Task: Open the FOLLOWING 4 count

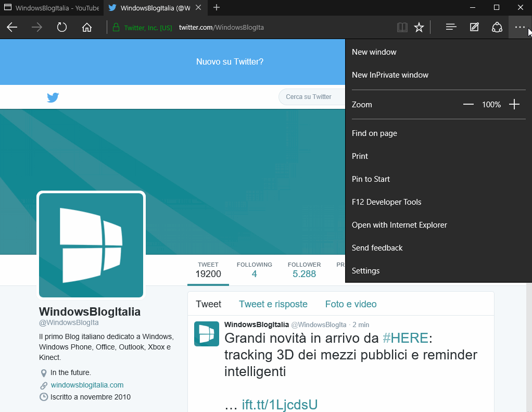Action: pos(254,270)
